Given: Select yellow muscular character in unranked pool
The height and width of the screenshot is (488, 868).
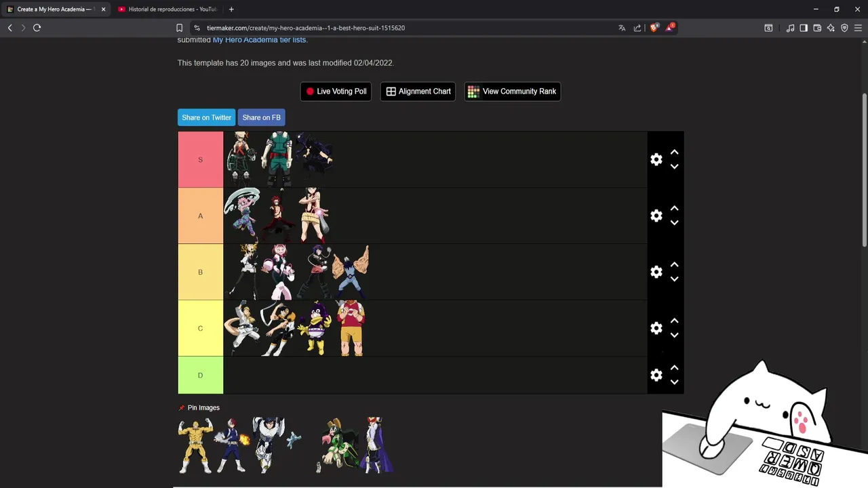Looking at the screenshot, I should coord(195,445).
